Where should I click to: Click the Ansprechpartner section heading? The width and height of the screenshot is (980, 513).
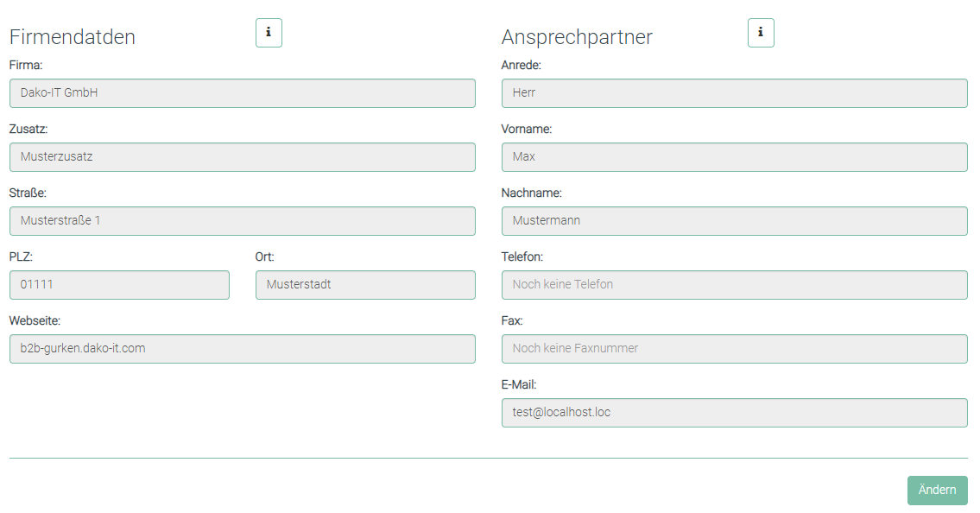[x=577, y=37]
